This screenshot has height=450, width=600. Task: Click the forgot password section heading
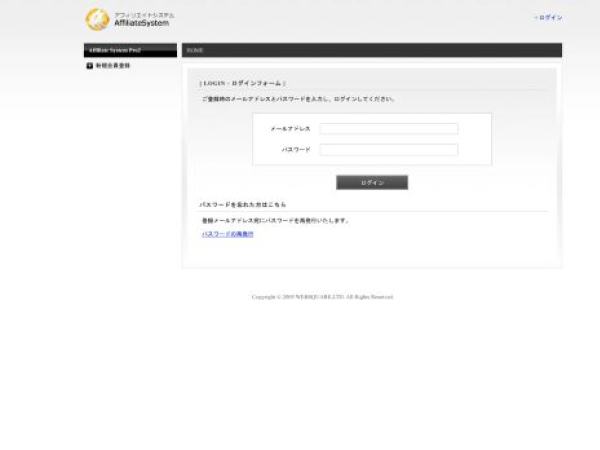coord(243,205)
